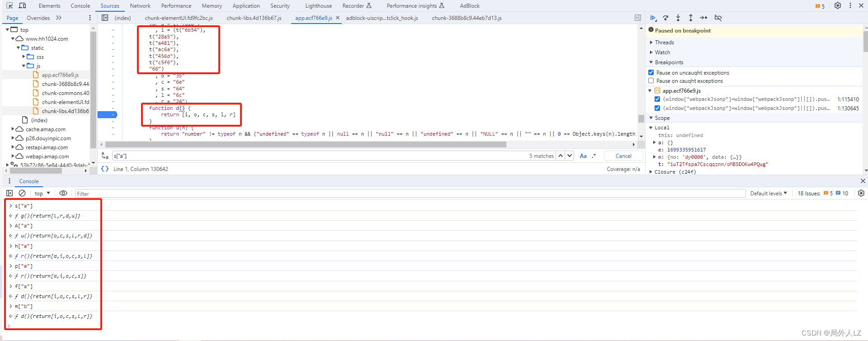Viewport: 868px width, 341px height.
Task: Expand the Closure (c24f) scope
Action: coord(651,172)
